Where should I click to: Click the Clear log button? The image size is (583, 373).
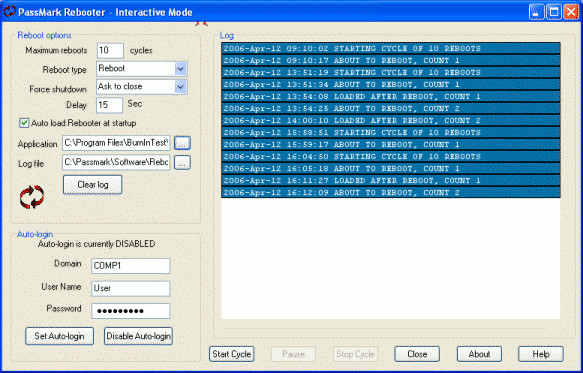point(93,185)
